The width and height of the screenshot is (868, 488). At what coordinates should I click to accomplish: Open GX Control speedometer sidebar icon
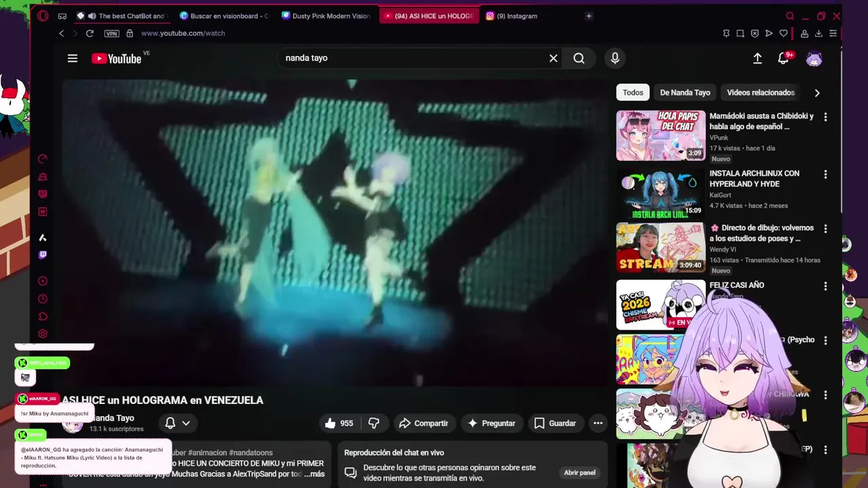tap(43, 159)
